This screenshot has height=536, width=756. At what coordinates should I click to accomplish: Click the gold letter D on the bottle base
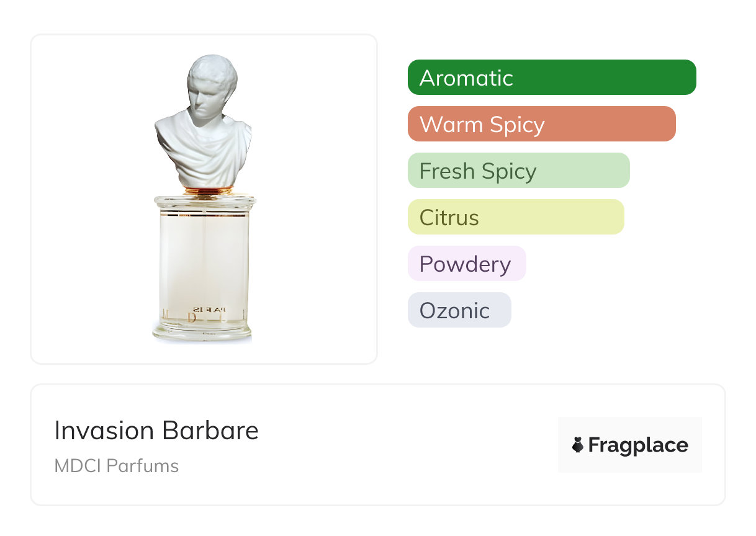click(192, 318)
